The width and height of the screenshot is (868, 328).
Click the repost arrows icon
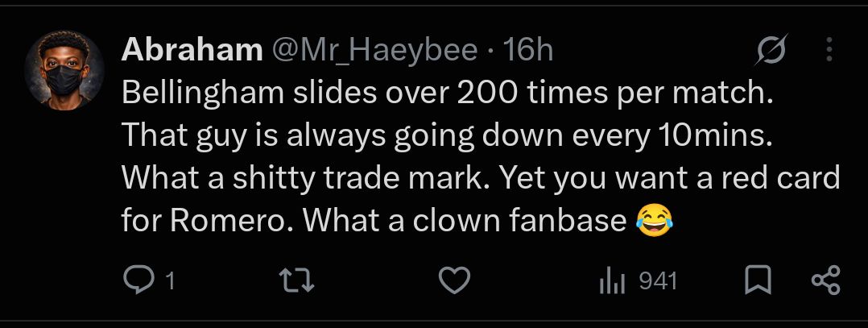[296, 281]
